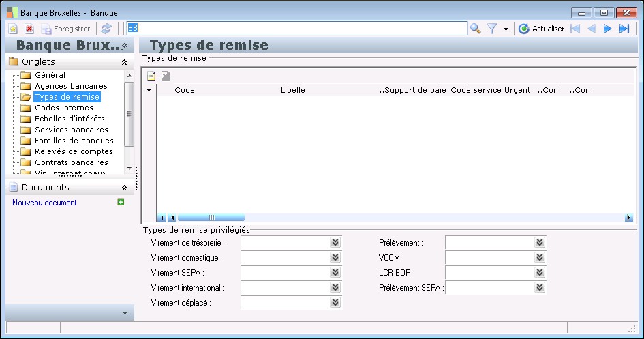Click the Code service column header
Screen dimensions: 644x339
pyautogui.click(x=476, y=90)
